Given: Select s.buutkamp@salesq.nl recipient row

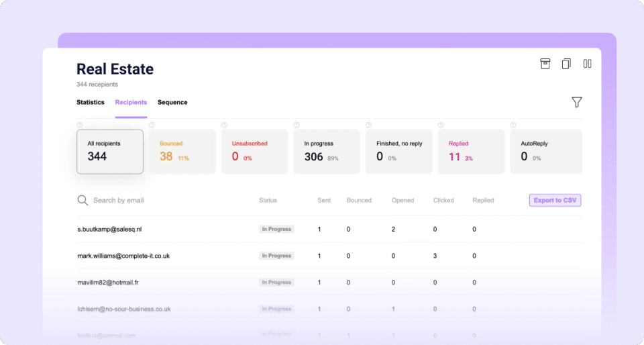Looking at the screenshot, I should pos(329,229).
